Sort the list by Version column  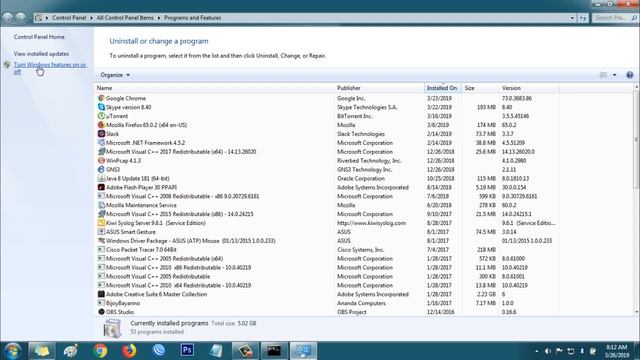529,88
